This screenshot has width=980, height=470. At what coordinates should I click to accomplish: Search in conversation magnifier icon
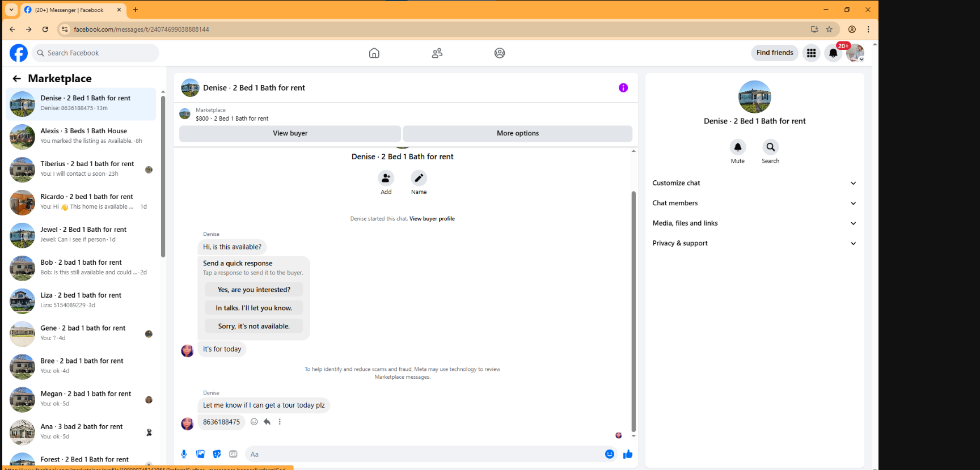coord(771,147)
